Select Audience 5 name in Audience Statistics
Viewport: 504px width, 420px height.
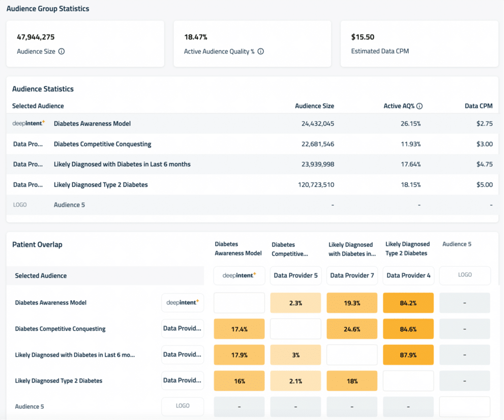pyautogui.click(x=69, y=205)
